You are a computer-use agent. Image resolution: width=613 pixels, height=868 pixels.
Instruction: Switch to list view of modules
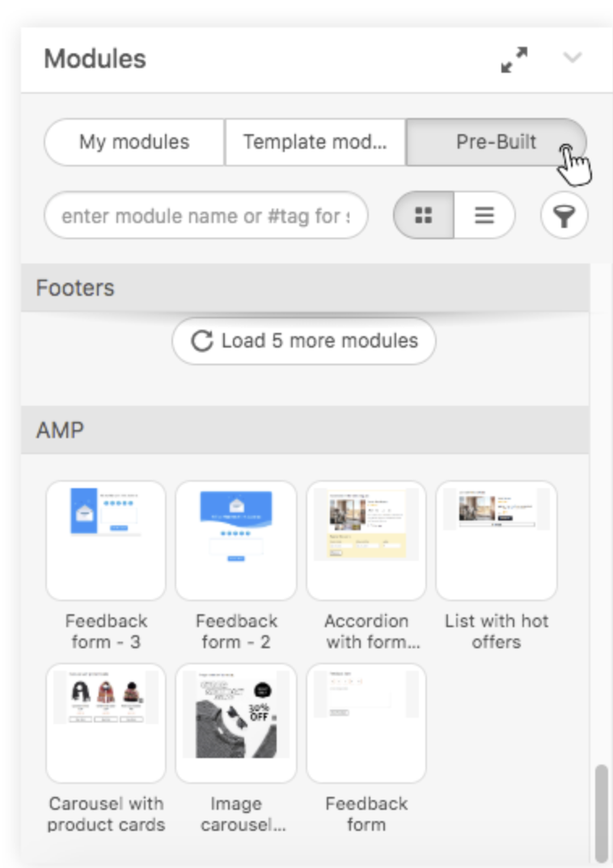click(x=484, y=215)
